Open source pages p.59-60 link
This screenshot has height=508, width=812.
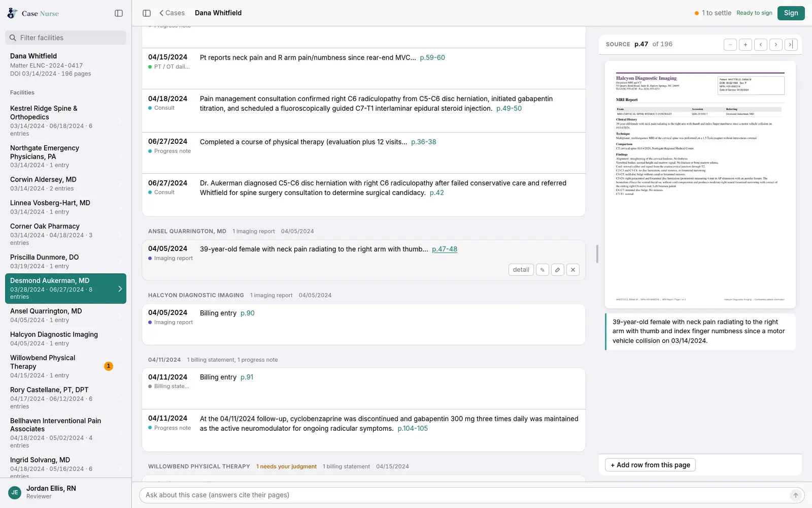[x=432, y=58]
